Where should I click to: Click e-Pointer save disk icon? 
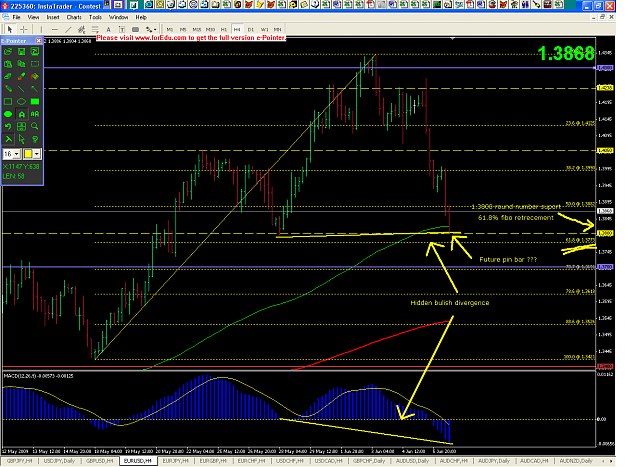click(22, 51)
